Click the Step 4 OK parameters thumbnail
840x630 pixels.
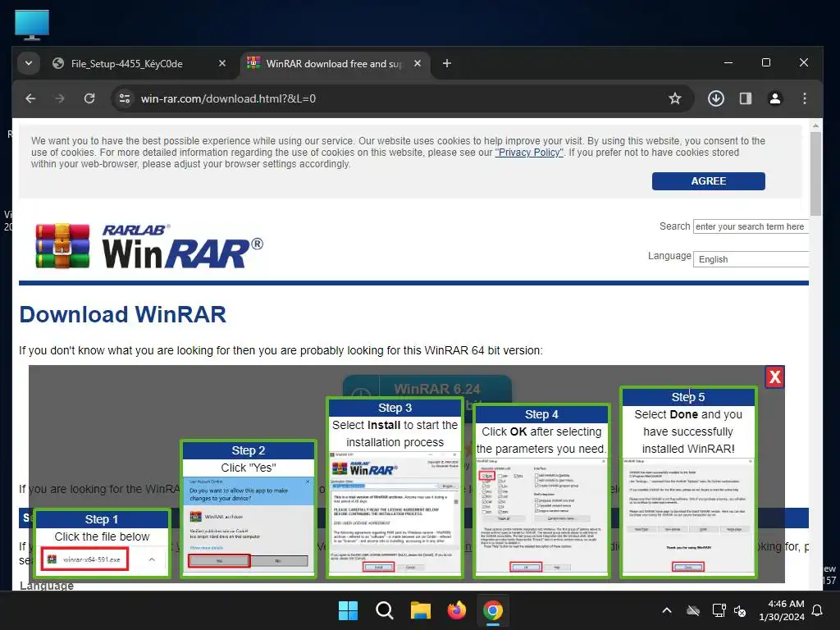pyautogui.click(x=541, y=491)
